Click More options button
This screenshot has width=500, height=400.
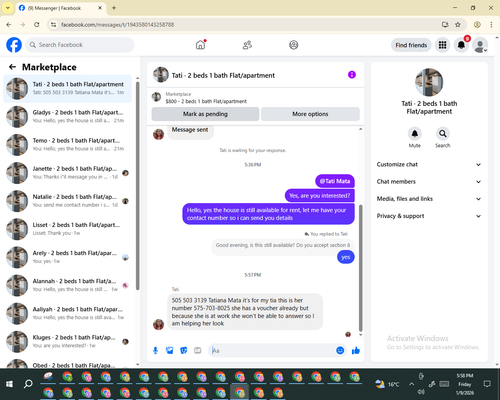point(310,114)
